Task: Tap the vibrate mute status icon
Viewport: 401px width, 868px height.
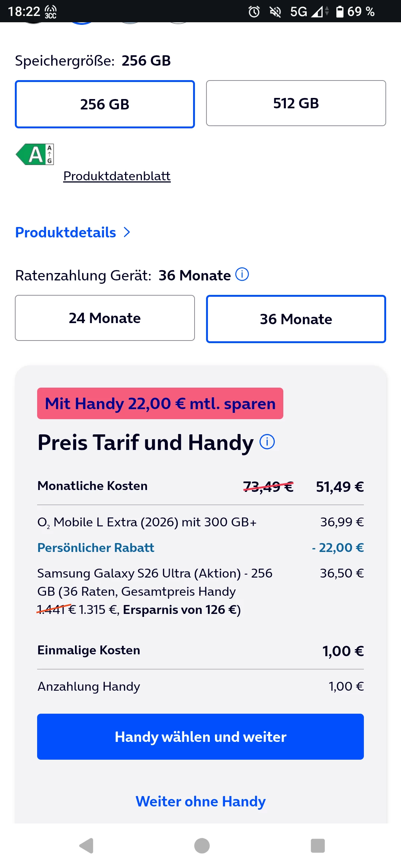Action: pos(275,12)
